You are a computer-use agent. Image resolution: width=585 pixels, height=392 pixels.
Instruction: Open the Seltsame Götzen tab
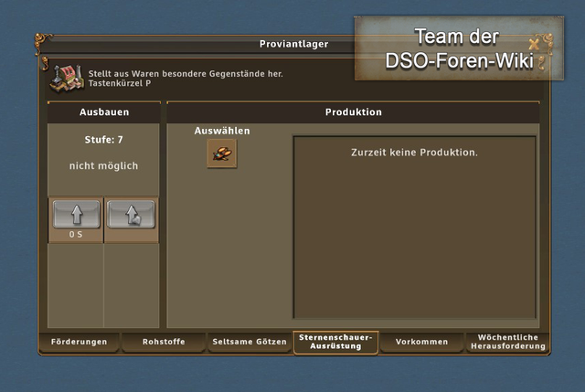pyautogui.click(x=250, y=342)
